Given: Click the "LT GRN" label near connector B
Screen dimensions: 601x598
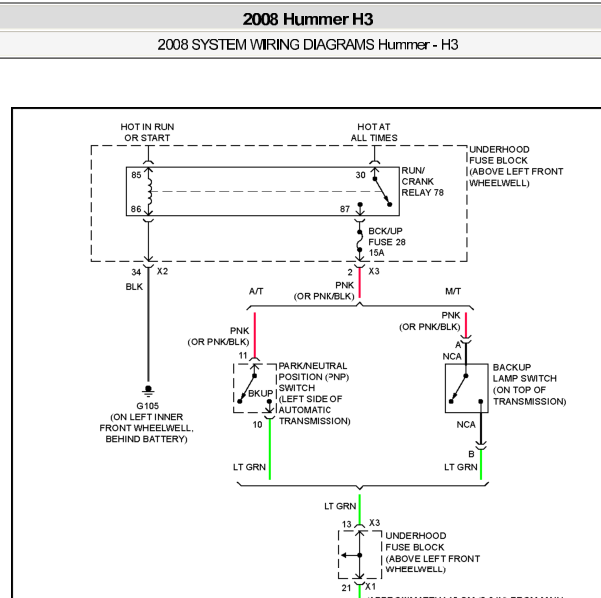Looking at the screenshot, I should pos(461,467).
